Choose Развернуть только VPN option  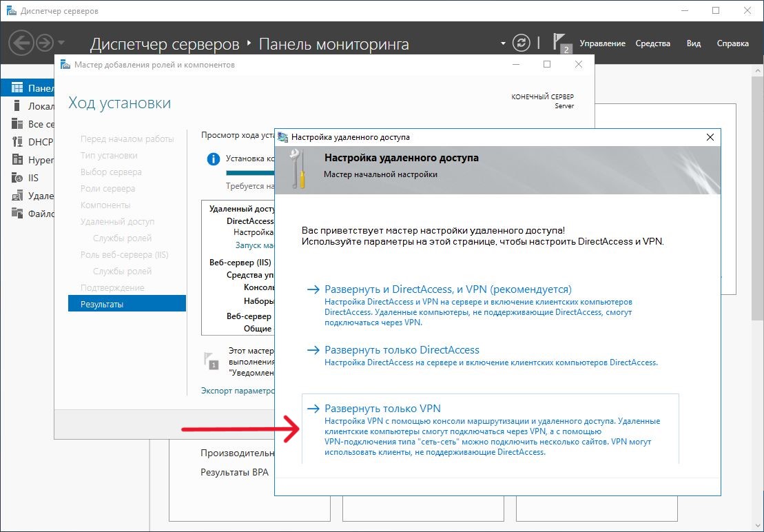(382, 408)
